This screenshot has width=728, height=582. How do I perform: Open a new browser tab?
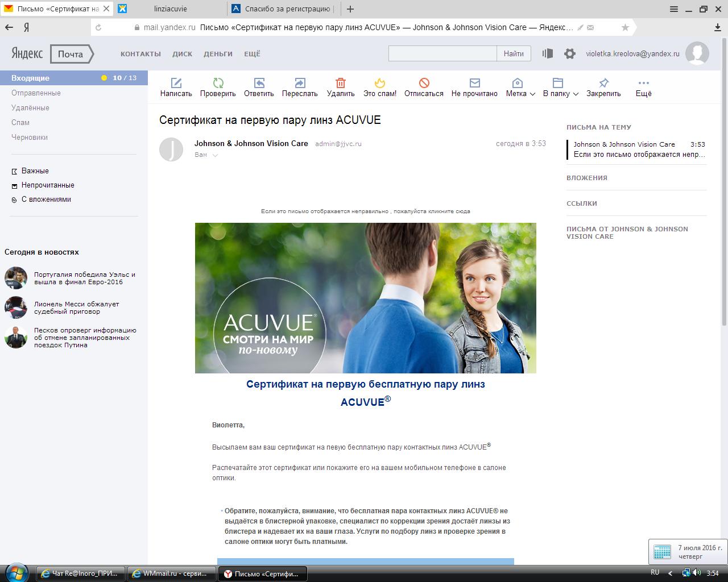click(350, 9)
